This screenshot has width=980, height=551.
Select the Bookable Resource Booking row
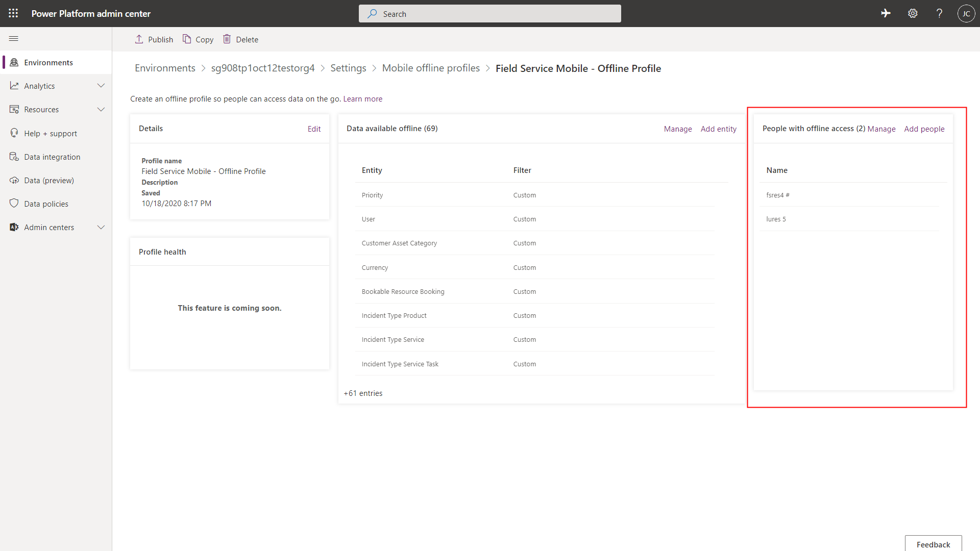click(x=534, y=291)
